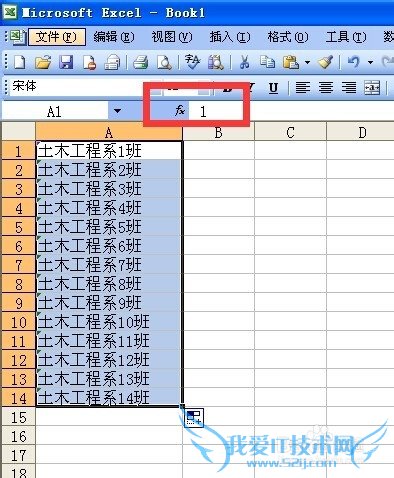Click cell containing 土木工程系11班
This screenshot has height=478, width=394.
pos(109,341)
